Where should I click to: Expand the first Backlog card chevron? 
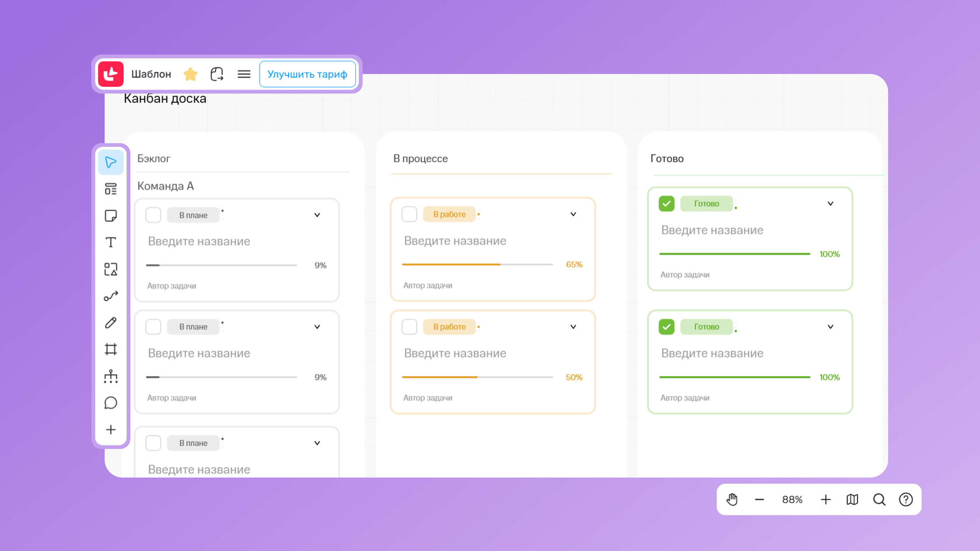(317, 215)
